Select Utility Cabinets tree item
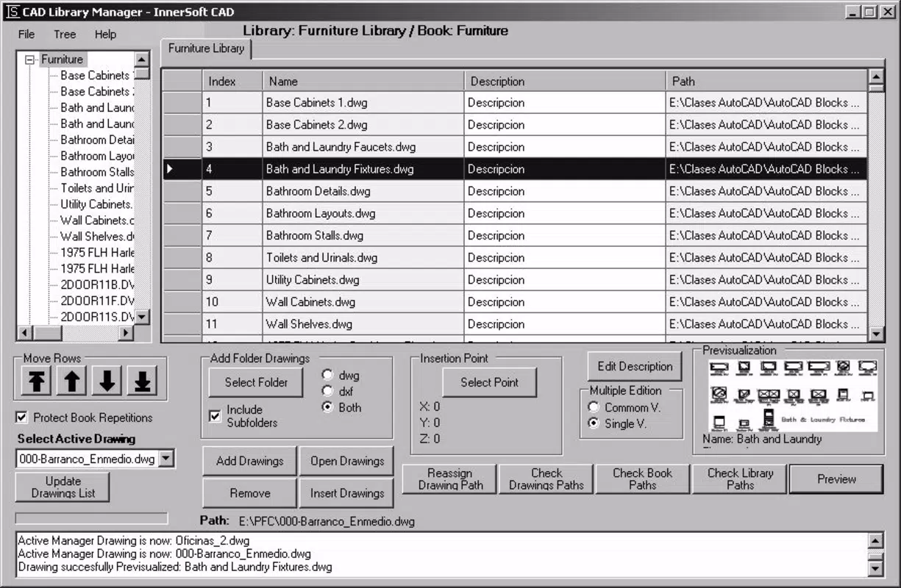This screenshot has height=588, width=901. pos(96,204)
